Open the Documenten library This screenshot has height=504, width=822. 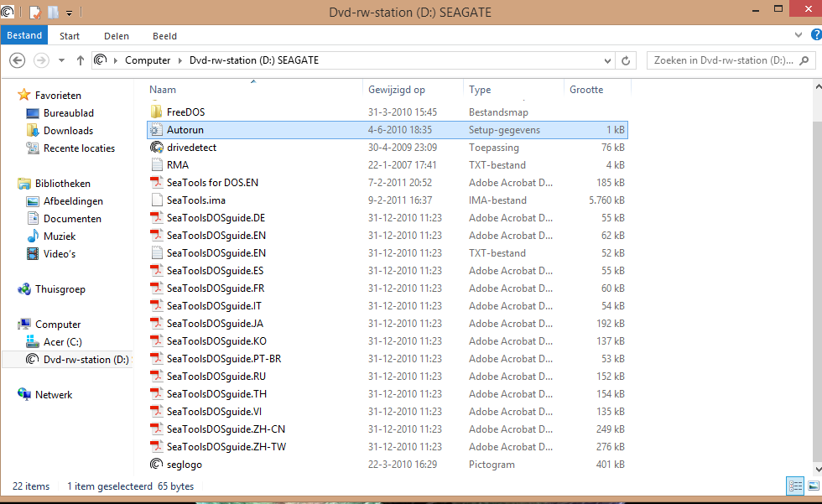point(72,219)
